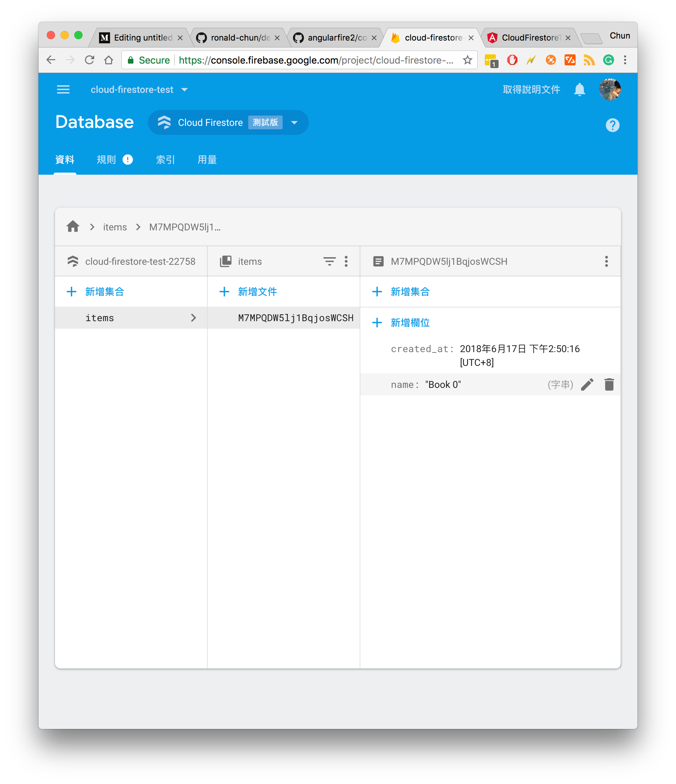676x784 pixels.
Task: Click the created_at field value
Action: pos(520,355)
